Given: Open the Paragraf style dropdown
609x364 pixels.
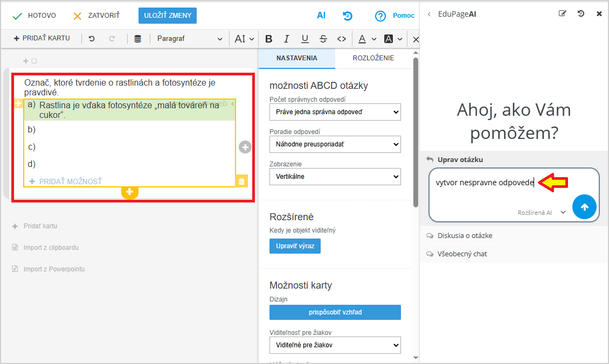Looking at the screenshot, I should (x=189, y=39).
